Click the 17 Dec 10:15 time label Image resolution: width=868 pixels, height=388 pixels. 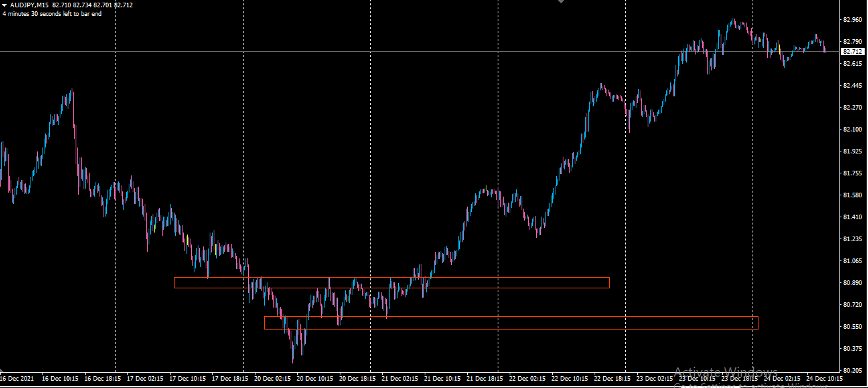(x=188, y=379)
